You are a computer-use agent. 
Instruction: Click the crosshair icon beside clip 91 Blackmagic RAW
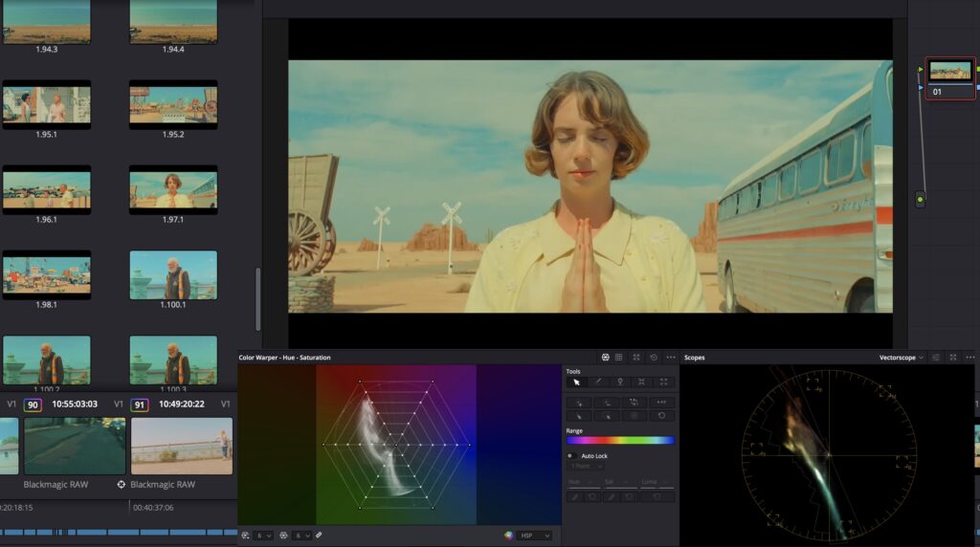click(x=122, y=485)
